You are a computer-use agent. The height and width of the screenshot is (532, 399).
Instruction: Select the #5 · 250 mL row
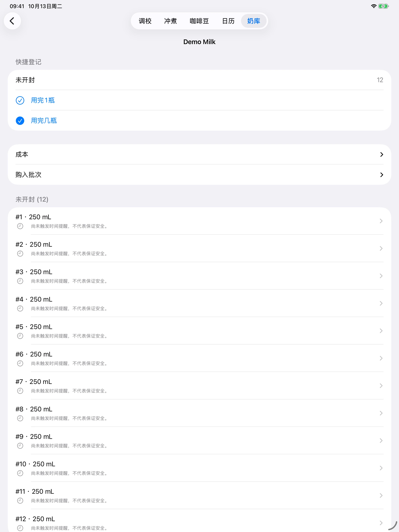click(199, 331)
